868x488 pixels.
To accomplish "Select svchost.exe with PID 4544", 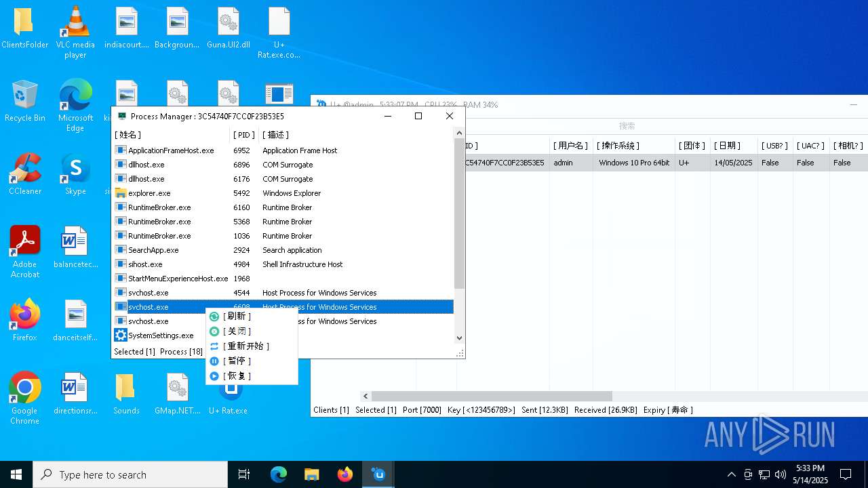I will [283, 293].
